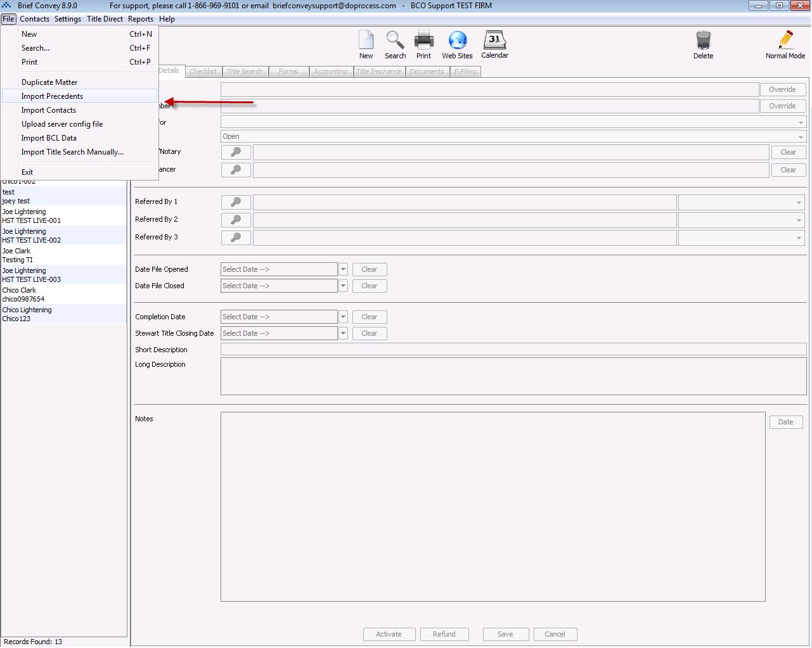Click Search... in the File menu
812x648 pixels.
(79, 48)
